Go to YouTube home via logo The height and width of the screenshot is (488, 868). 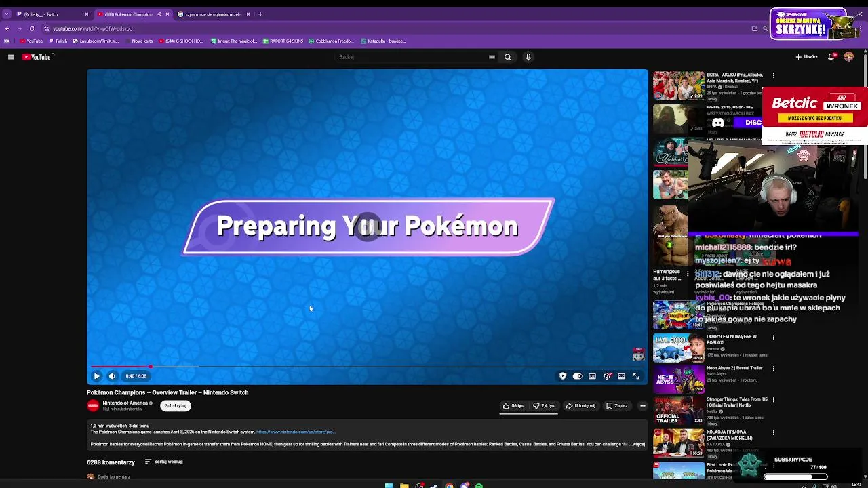37,57
